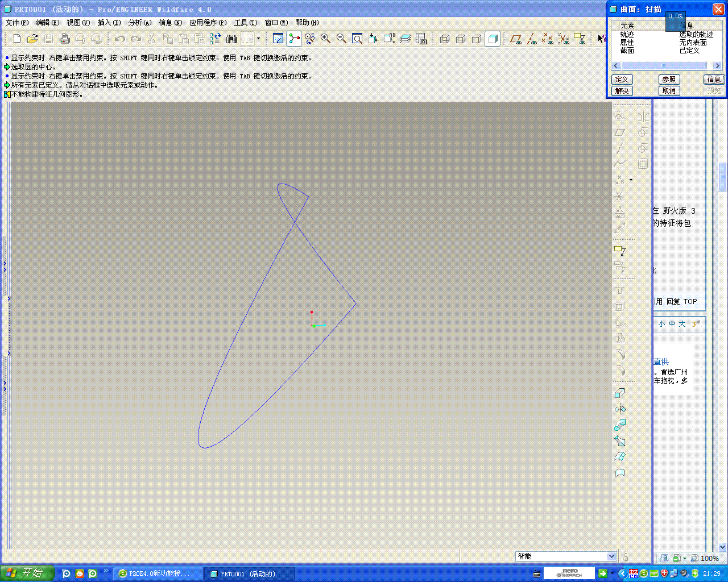The image size is (728, 582).
Task: Select the Datum Plane tool in right toolbar
Action: (x=620, y=132)
